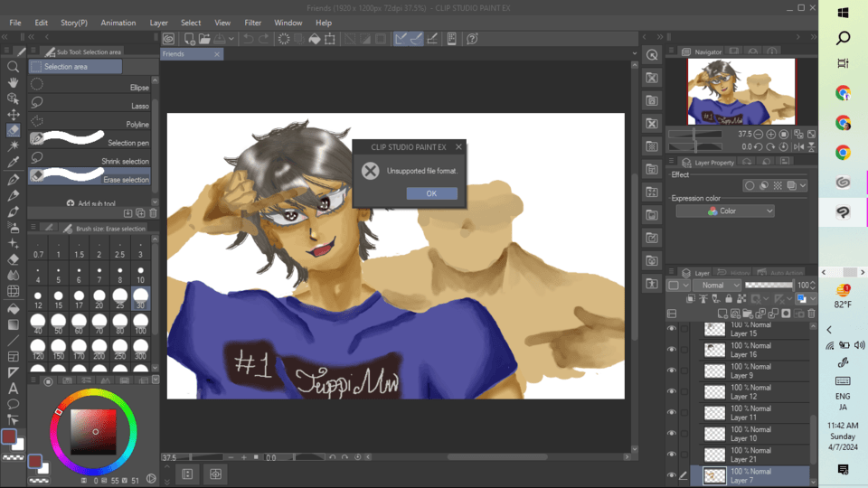
Task: Select the Eyedropper tool
Action: click(x=13, y=162)
